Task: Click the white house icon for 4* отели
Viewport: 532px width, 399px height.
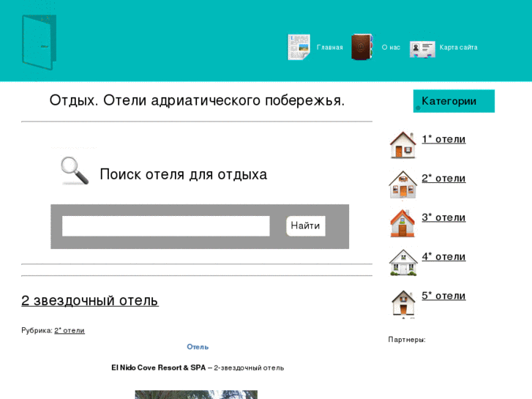Action: point(403,263)
